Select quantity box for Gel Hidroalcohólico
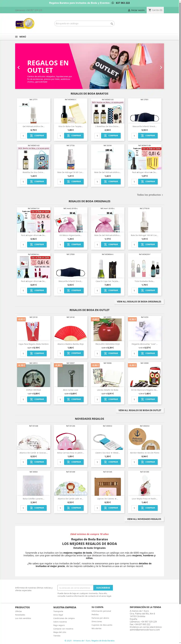This screenshot has width=181, height=644. point(23,136)
